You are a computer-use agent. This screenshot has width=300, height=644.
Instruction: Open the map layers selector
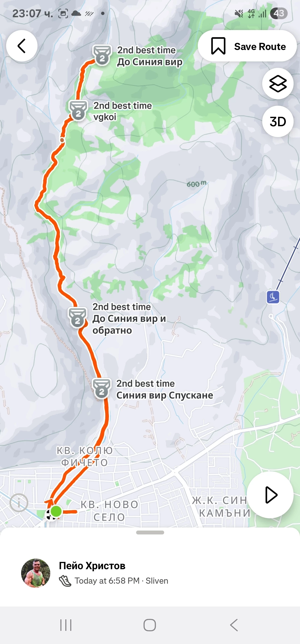click(x=278, y=84)
